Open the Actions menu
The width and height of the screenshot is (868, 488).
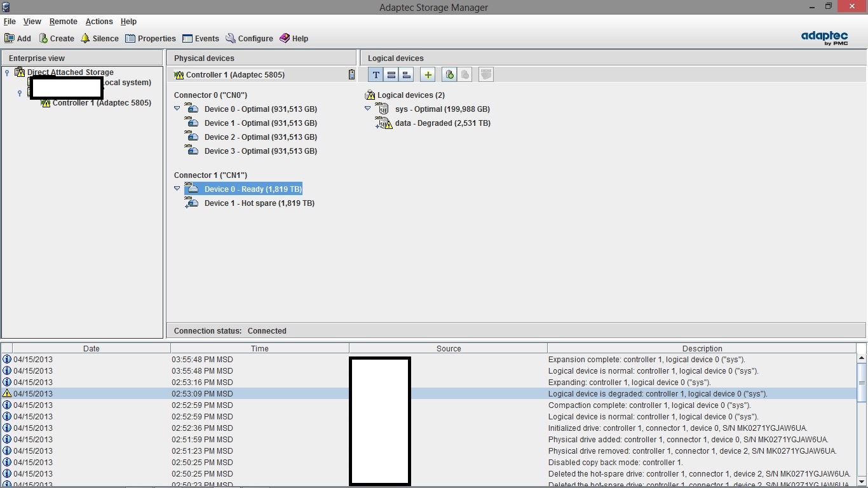pos(99,22)
